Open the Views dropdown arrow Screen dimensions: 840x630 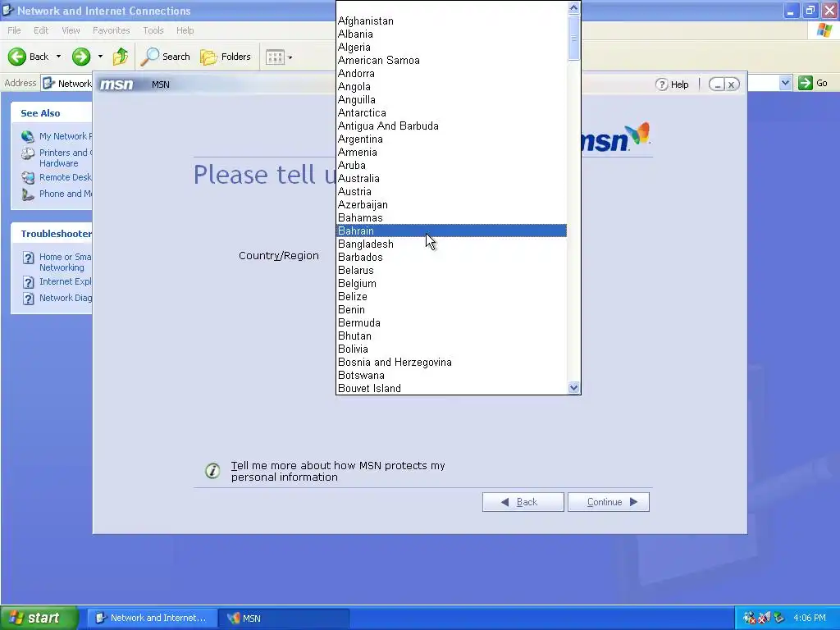290,57
